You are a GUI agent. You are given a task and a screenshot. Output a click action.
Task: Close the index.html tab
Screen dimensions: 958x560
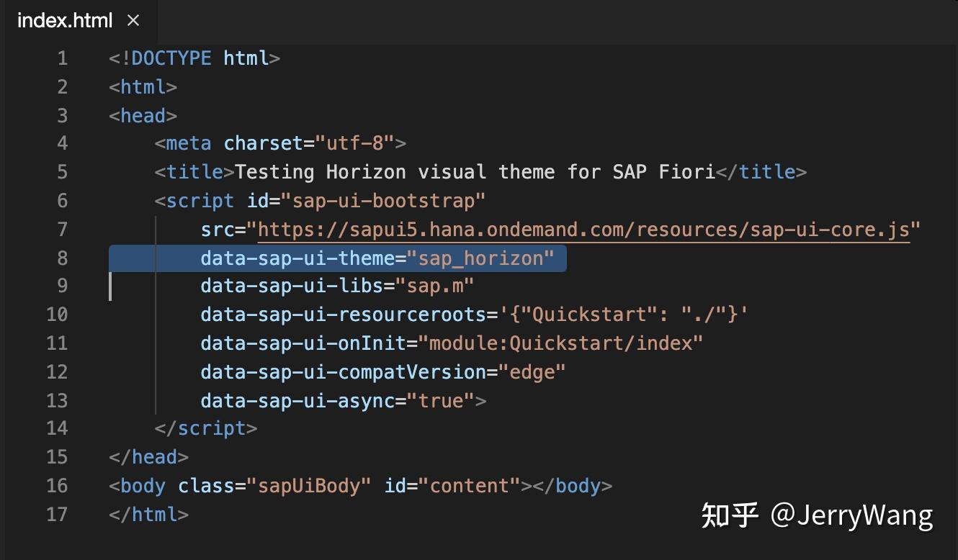pyautogui.click(x=134, y=21)
